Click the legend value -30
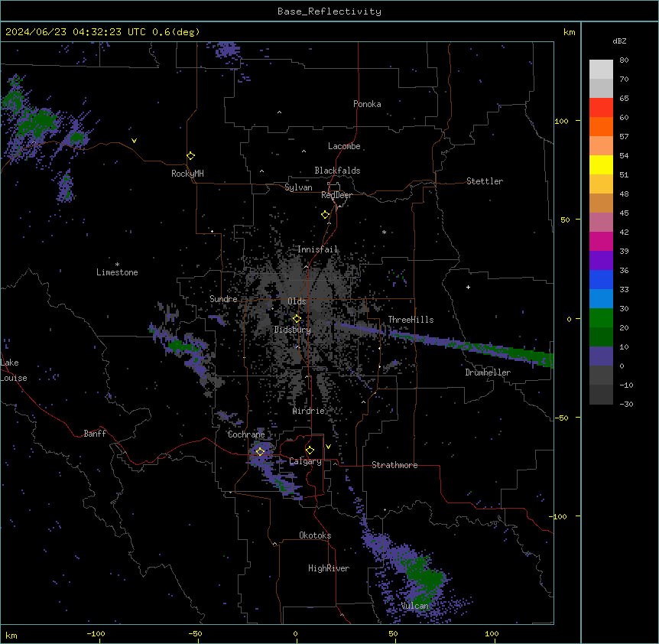 tap(626, 404)
